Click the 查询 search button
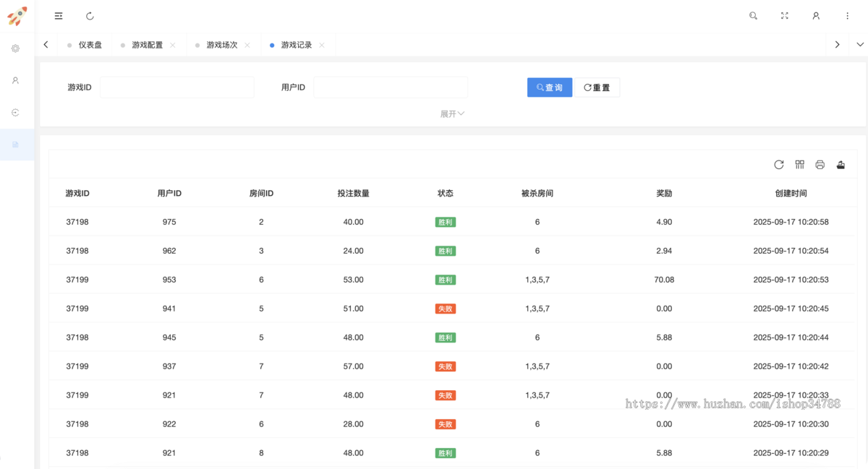This screenshot has width=868, height=469. point(550,87)
